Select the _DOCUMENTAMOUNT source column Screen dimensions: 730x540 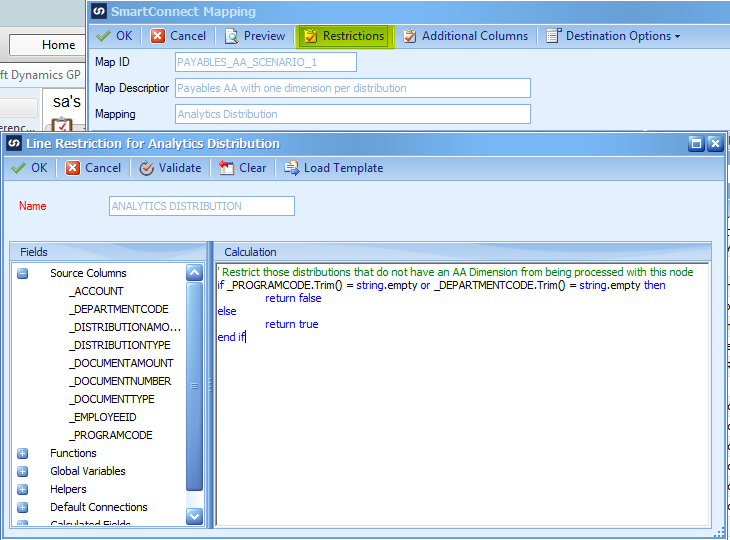coord(121,363)
